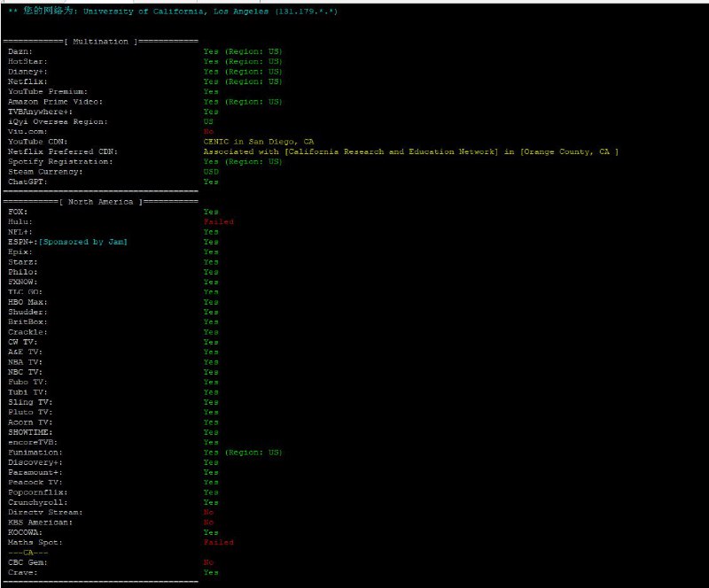Click the red No result for Viu.com
This screenshot has height=588, width=709.
coord(208,132)
